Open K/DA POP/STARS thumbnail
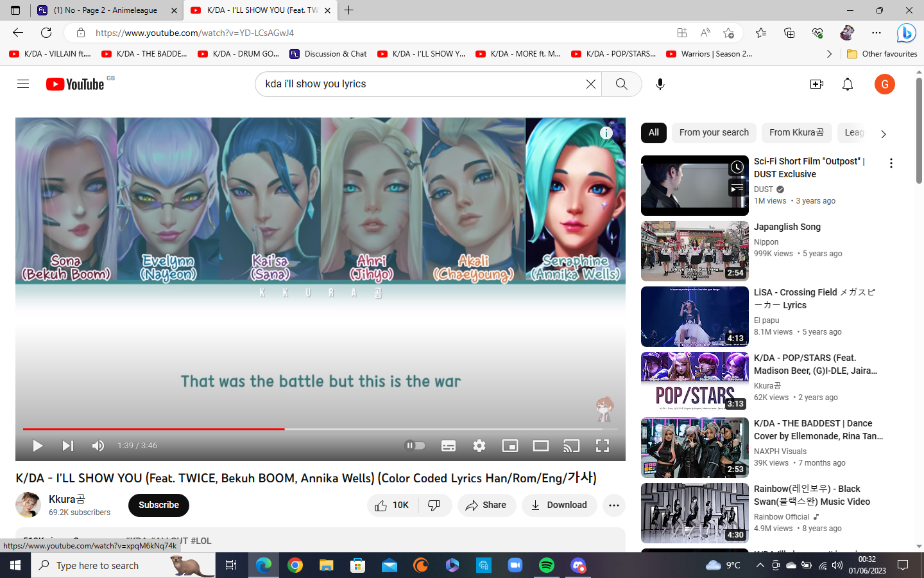Viewport: 924px width, 578px height. (x=695, y=382)
